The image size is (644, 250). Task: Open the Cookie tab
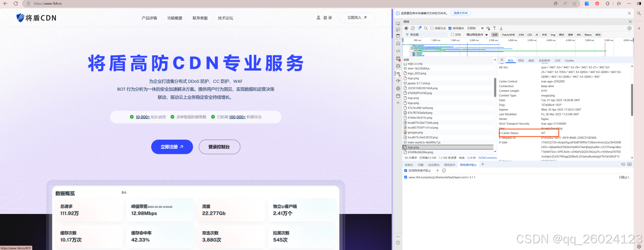(569, 60)
